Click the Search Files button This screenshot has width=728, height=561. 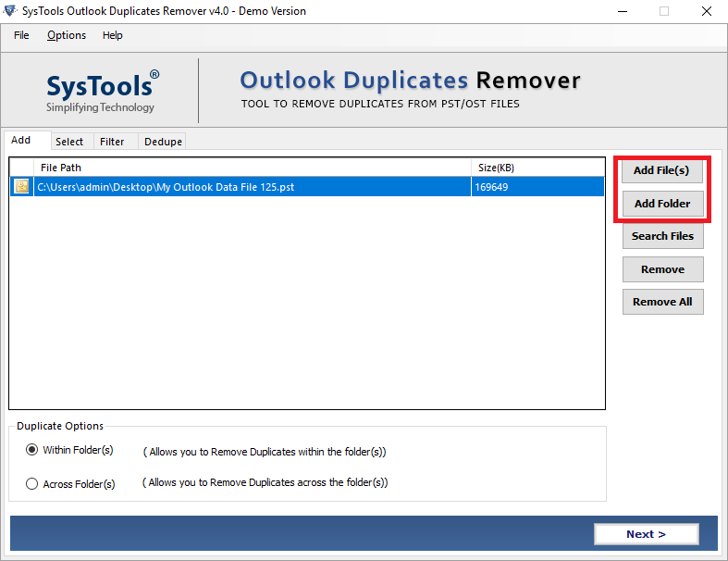(662, 236)
